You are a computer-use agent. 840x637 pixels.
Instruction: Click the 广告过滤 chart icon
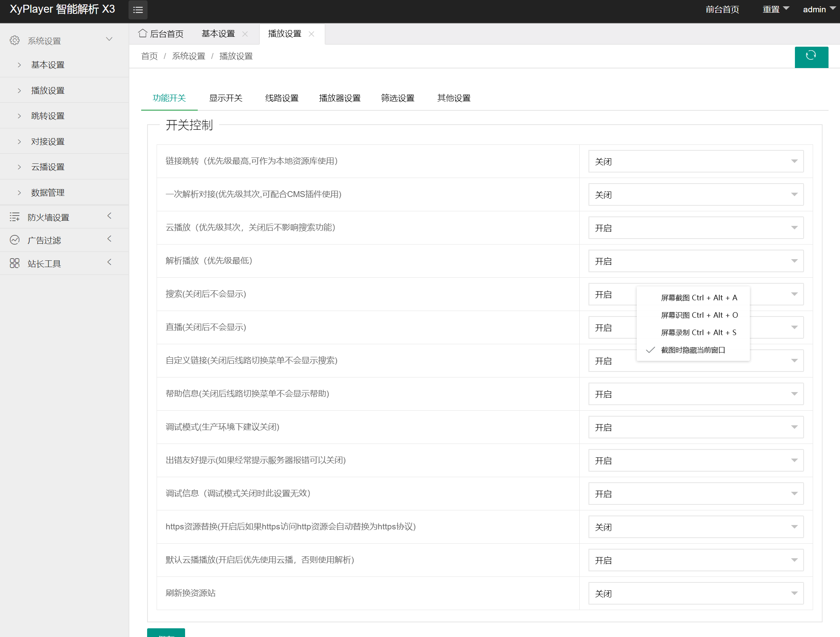coord(15,240)
